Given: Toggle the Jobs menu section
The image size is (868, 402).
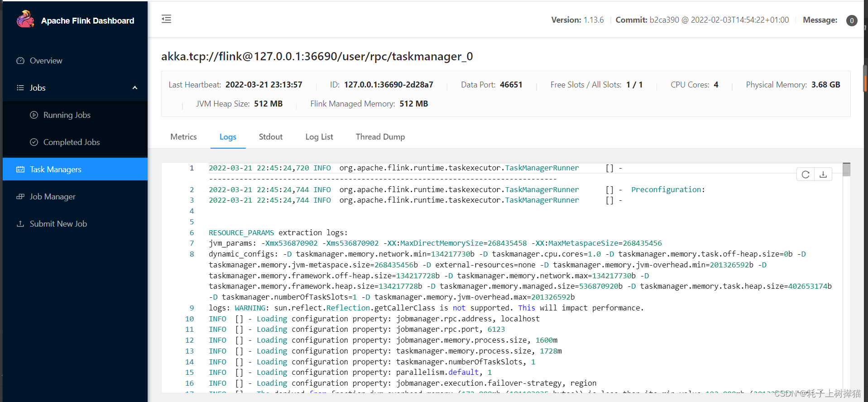Looking at the screenshot, I should (75, 88).
